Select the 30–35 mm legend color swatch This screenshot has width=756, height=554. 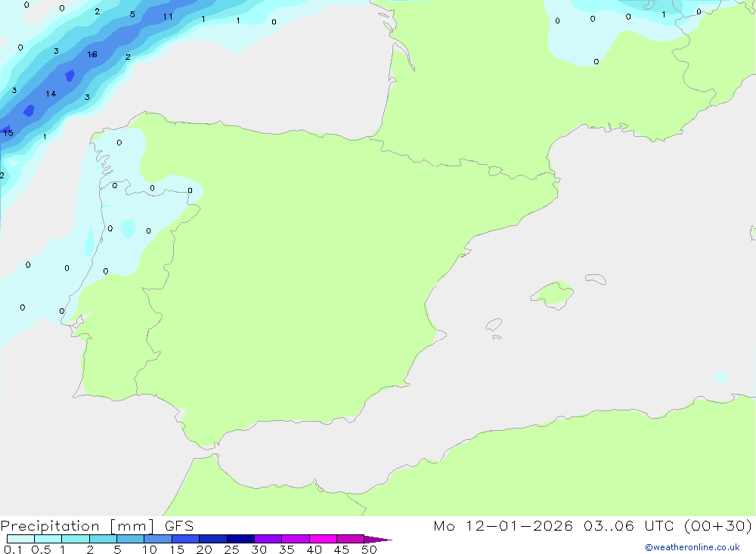(268, 539)
